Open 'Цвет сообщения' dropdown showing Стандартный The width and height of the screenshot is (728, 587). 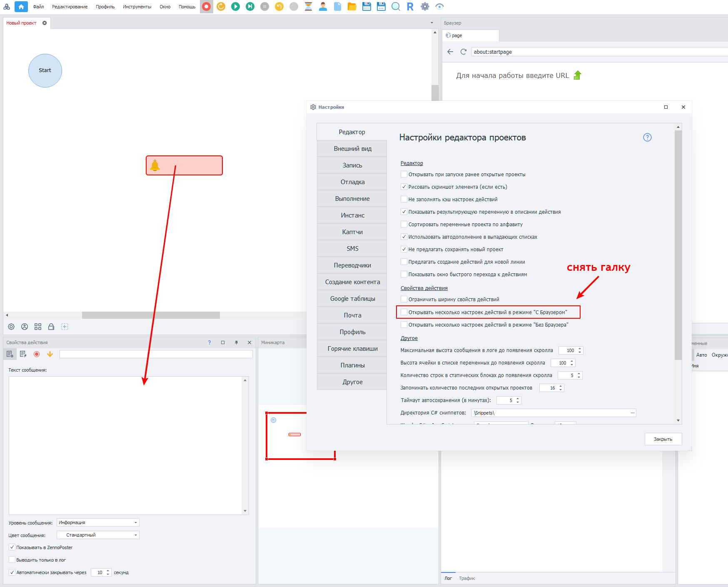tap(98, 535)
